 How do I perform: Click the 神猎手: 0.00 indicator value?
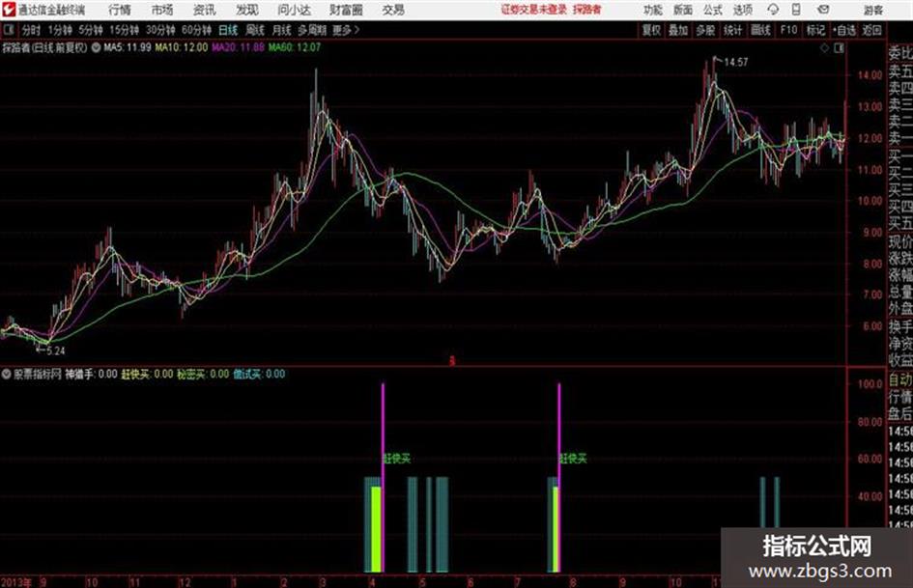pos(91,374)
